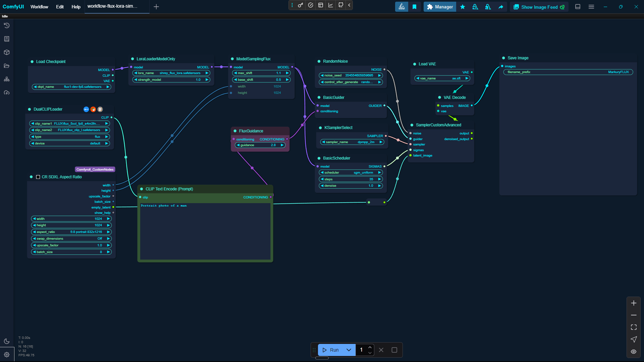The image size is (644, 362).
Task: Open the sampler_name selector
Action: click(352, 142)
